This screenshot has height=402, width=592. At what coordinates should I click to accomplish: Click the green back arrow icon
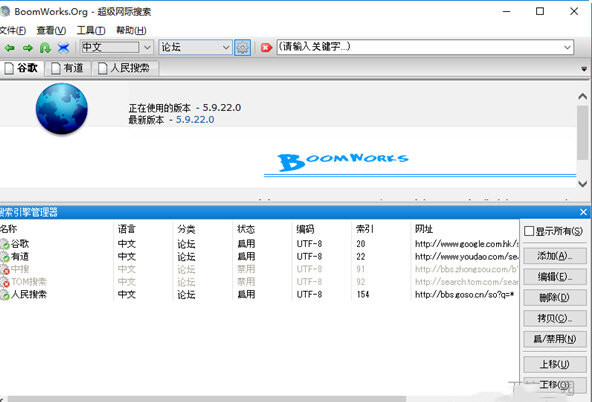pyautogui.click(x=9, y=48)
